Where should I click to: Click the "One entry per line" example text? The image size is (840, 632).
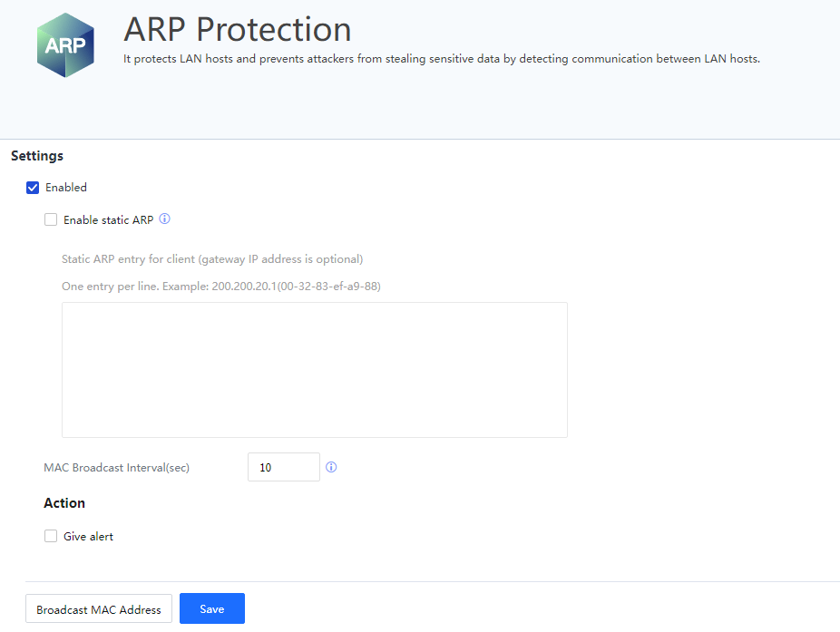click(220, 287)
